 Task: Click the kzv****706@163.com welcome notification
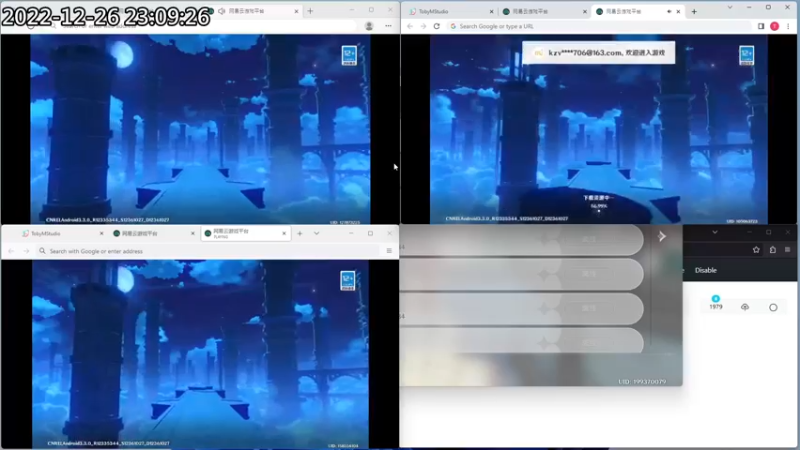pos(598,53)
